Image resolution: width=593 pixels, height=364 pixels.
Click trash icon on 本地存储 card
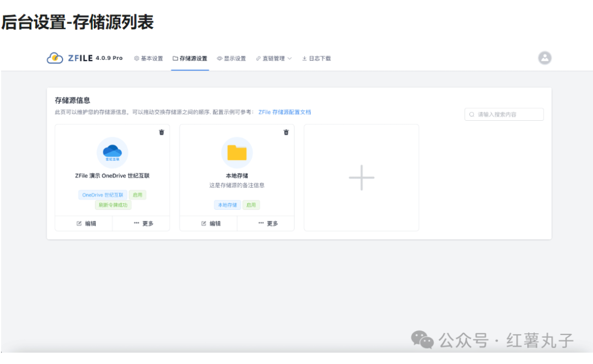click(286, 132)
